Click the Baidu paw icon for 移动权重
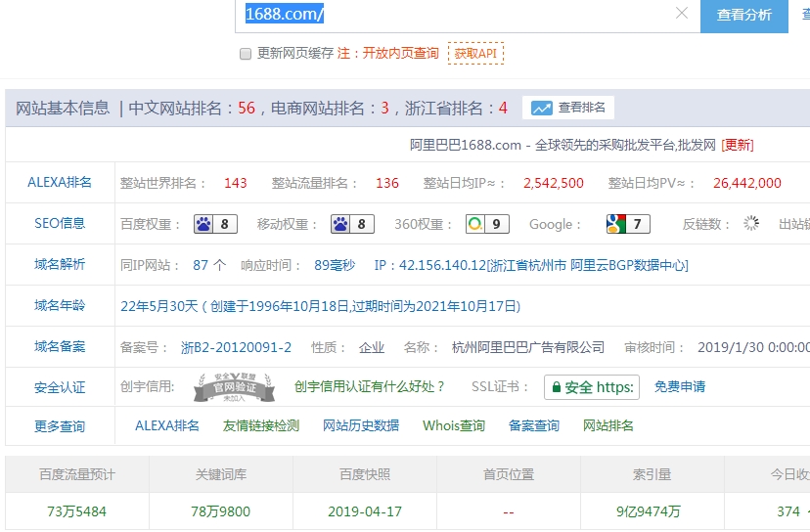810x532 pixels. coord(339,224)
